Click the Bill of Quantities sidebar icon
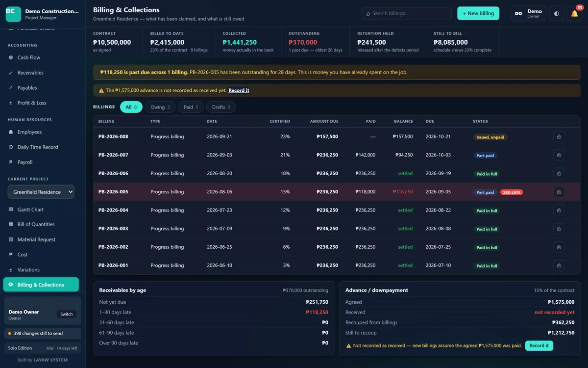 tap(11, 224)
